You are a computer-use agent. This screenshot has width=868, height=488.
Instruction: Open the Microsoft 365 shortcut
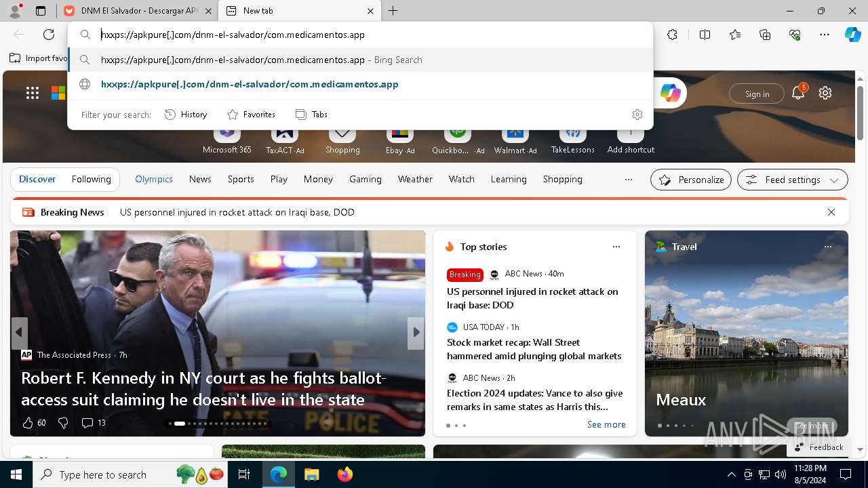227,142
